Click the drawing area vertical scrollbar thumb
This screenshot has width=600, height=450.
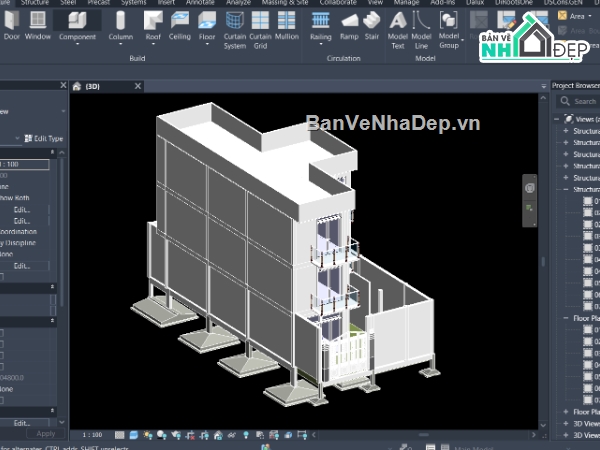(x=543, y=262)
